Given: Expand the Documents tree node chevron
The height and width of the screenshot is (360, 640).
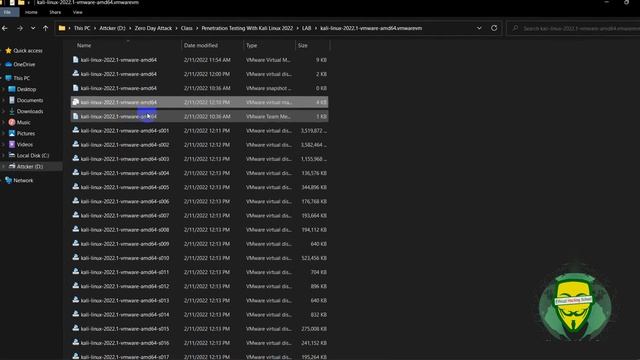Looking at the screenshot, I should [x=4, y=100].
